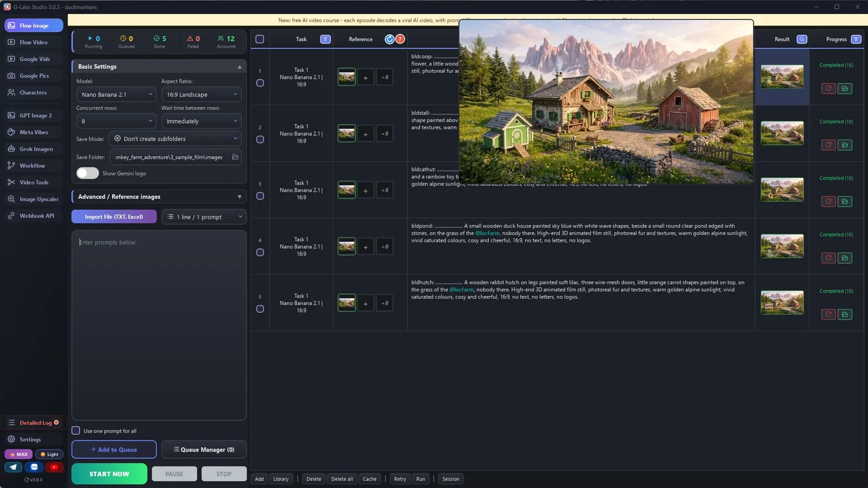Retry row 1 with the red icon
Image resolution: width=868 pixels, height=488 pixels.
pyautogui.click(x=828, y=88)
